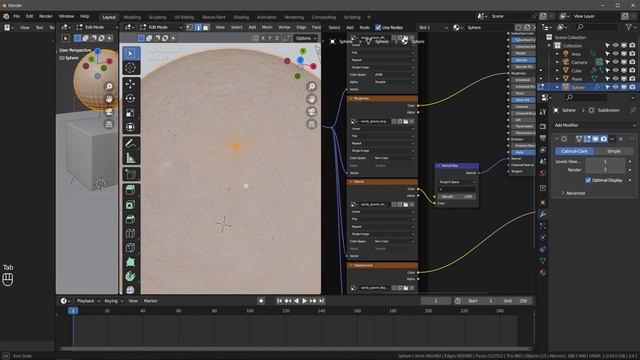Hide the Camera object with eye icon
Viewport: 640px width, 360px height.
click(x=616, y=62)
